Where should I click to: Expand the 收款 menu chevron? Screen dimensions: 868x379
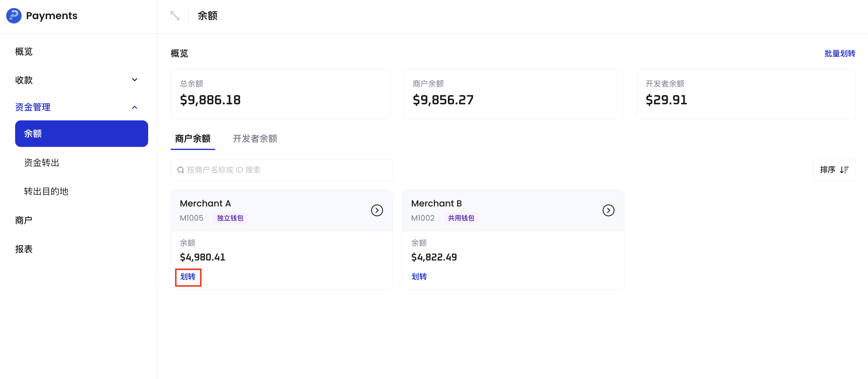(135, 80)
